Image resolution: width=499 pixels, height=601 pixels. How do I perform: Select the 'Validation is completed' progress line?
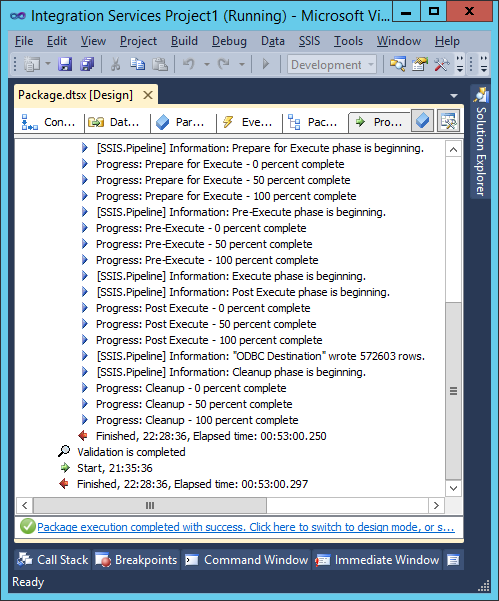pos(131,452)
